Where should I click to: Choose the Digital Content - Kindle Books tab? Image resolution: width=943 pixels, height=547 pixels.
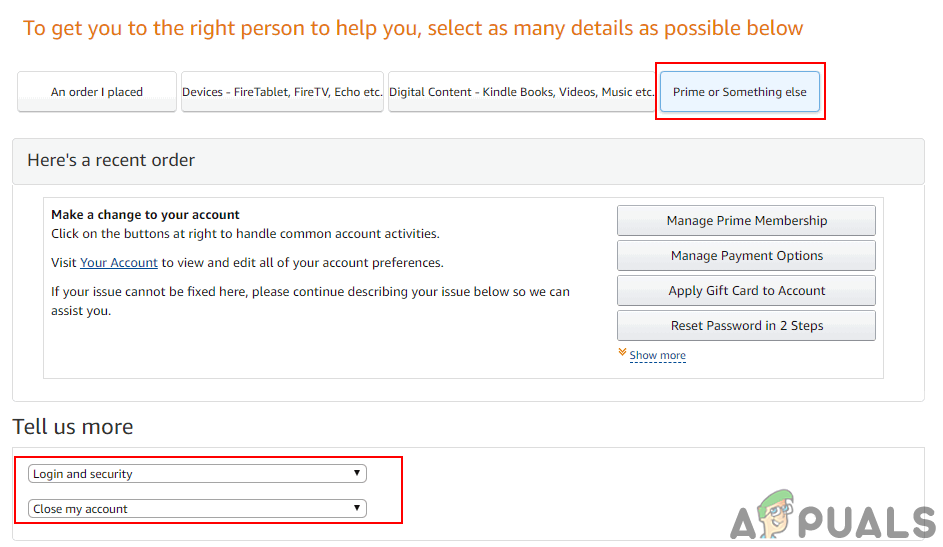tap(521, 92)
